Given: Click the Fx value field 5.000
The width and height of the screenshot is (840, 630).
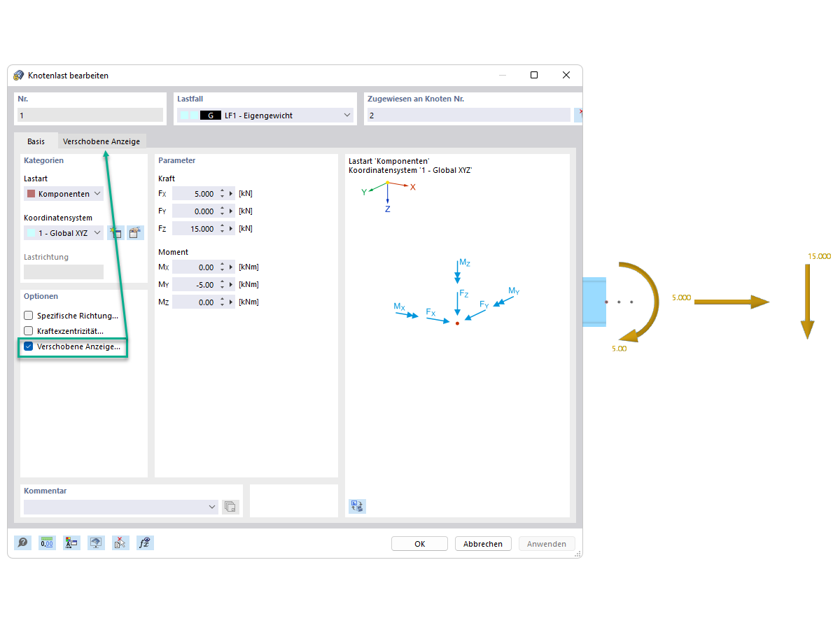Looking at the screenshot, I should pos(195,194).
